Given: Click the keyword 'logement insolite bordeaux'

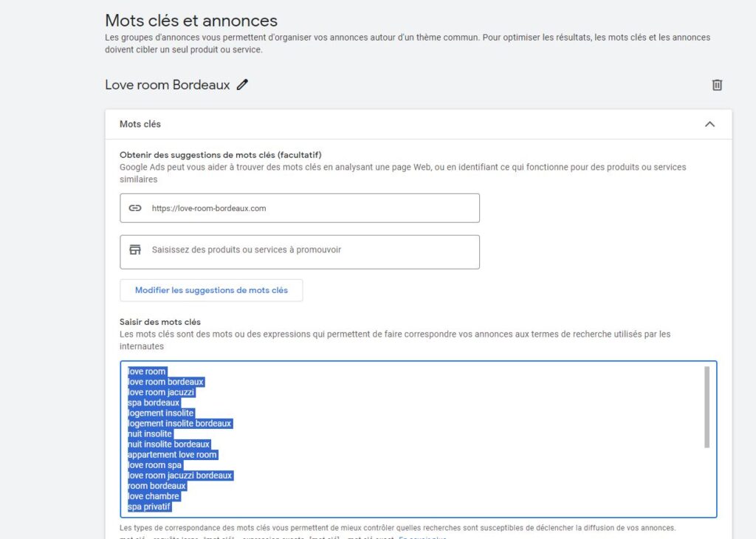Looking at the screenshot, I should (179, 424).
